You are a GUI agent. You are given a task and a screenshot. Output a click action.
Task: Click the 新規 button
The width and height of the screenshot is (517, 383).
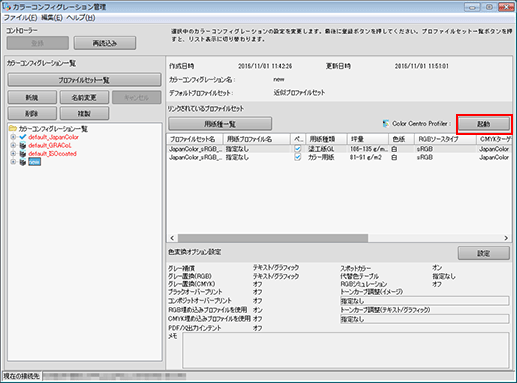32,97
